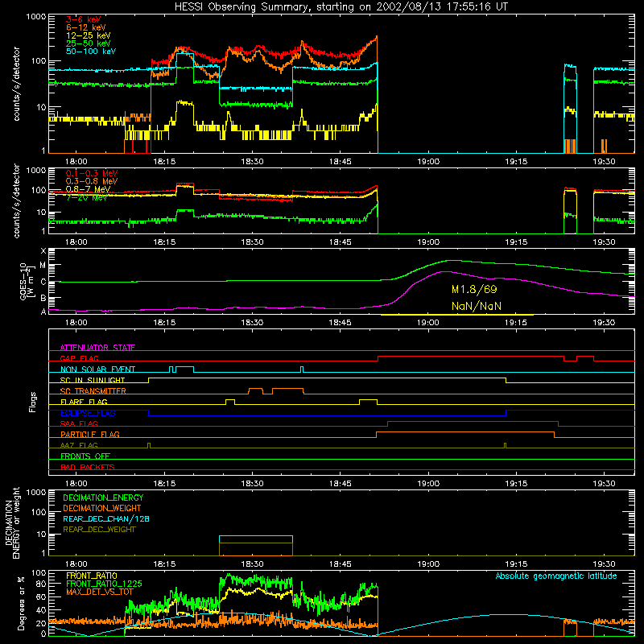This screenshot has width=644, height=644.
Task: Select the yellow FRONT_RATIO legend label
Action: pyautogui.click(x=92, y=576)
